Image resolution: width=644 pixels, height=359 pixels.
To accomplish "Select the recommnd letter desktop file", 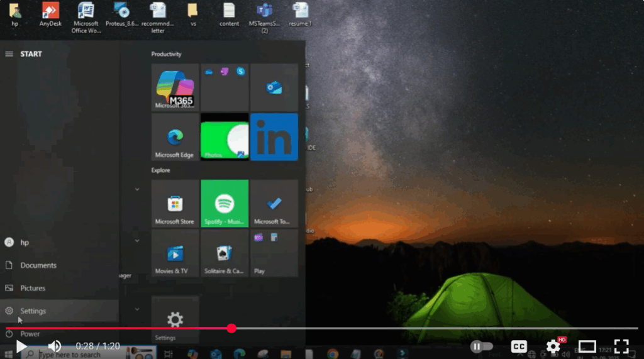I will pyautogui.click(x=158, y=18).
